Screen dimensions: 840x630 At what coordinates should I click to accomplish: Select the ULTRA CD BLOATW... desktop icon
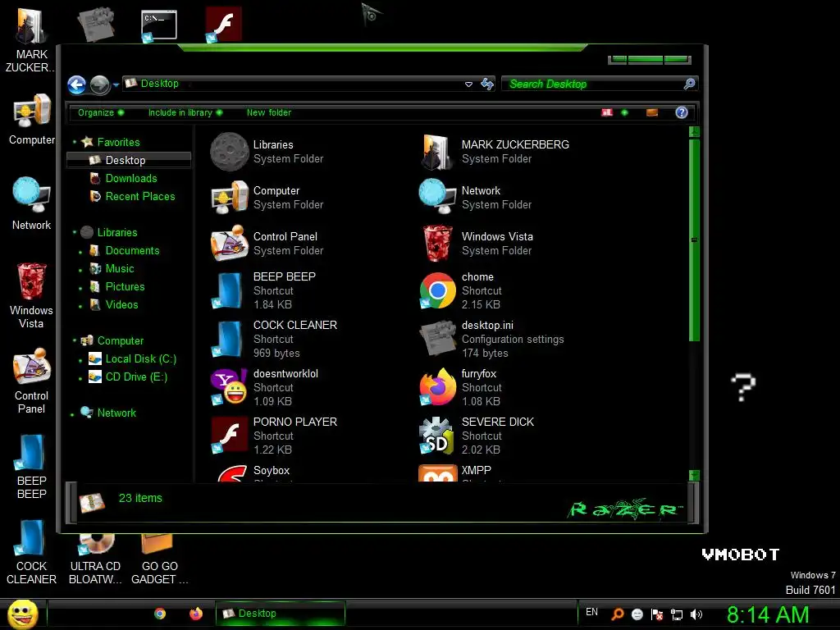95,559
